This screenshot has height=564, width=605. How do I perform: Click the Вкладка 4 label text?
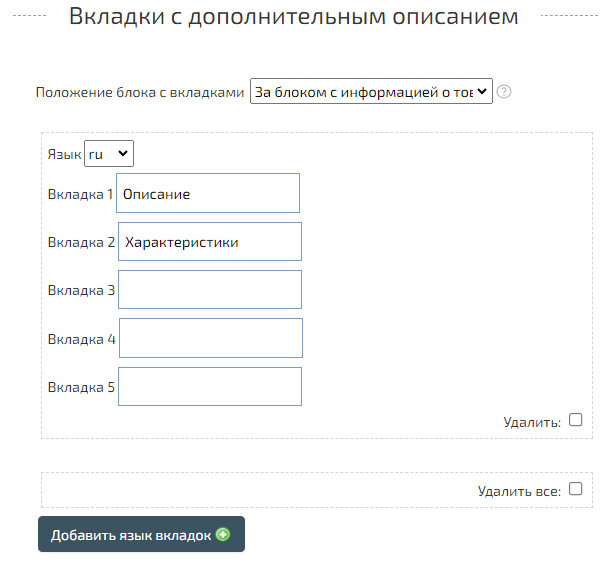point(82,338)
